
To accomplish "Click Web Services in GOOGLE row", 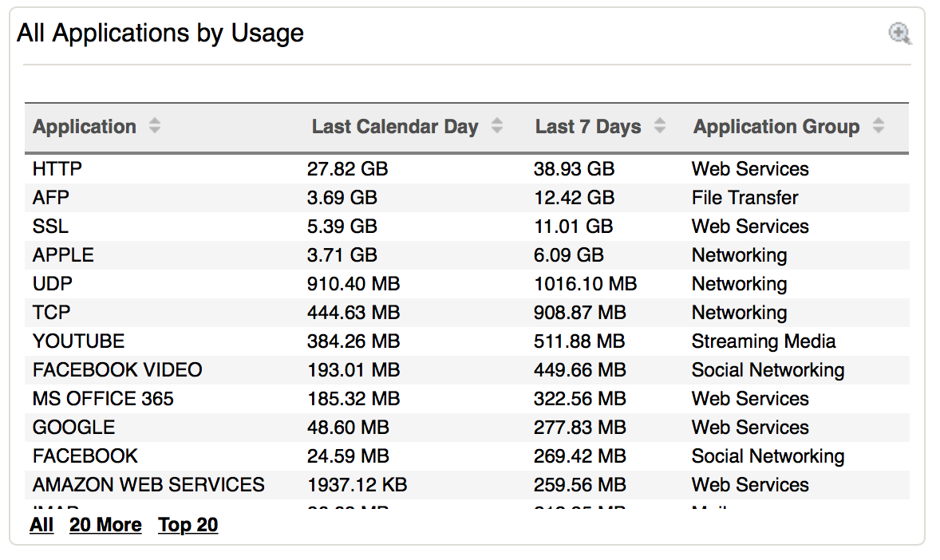I will tap(751, 428).
